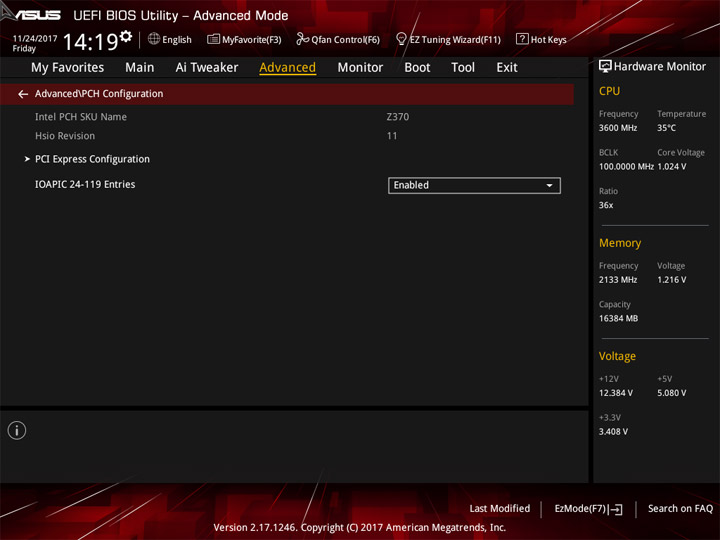
Task: Select the Advanced tab
Action: pyautogui.click(x=287, y=68)
